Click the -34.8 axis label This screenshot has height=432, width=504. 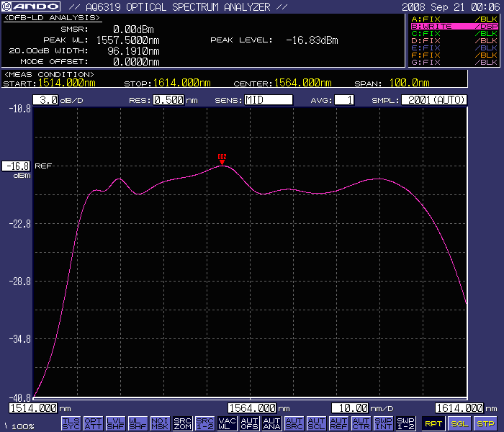click(x=20, y=339)
